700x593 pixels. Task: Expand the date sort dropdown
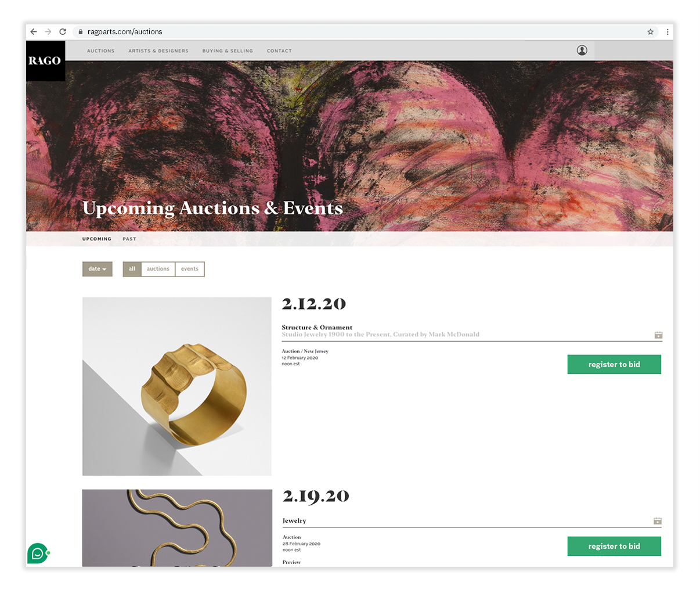tap(98, 269)
